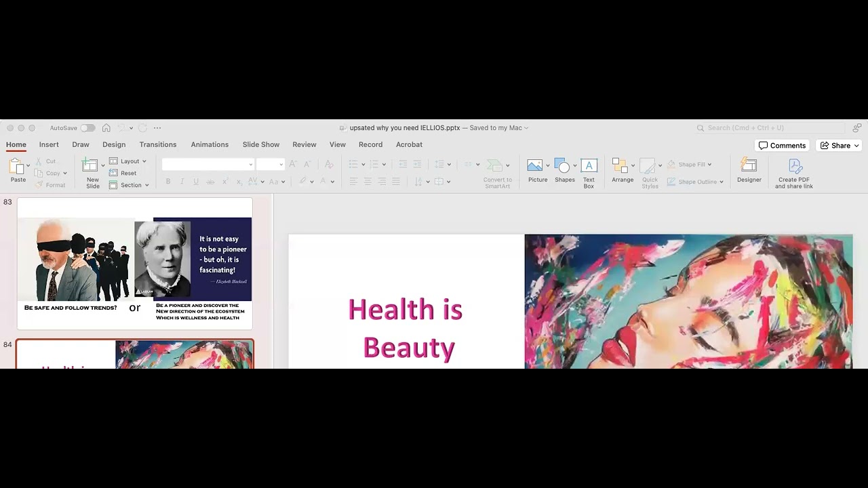
Task: Open the Comments pane
Action: click(782, 145)
